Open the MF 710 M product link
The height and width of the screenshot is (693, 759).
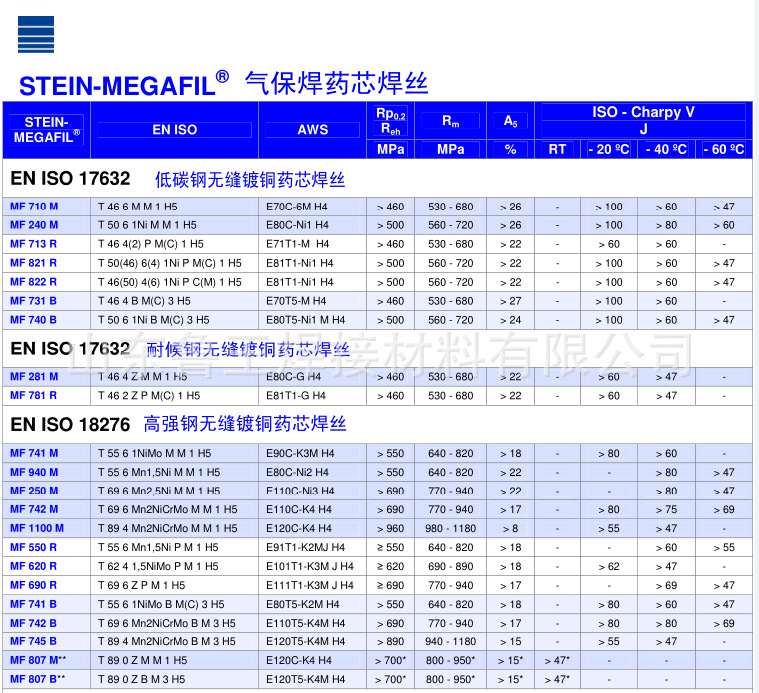pyautogui.click(x=34, y=207)
